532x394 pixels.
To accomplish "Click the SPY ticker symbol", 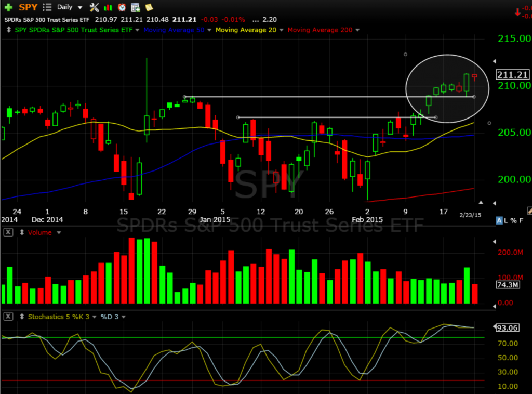I will 28,7.
